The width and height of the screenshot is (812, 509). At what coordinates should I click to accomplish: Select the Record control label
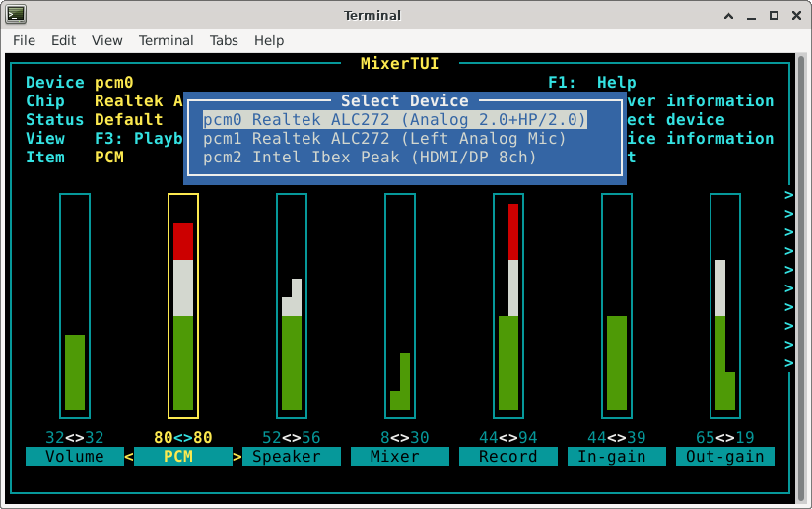pos(508,457)
